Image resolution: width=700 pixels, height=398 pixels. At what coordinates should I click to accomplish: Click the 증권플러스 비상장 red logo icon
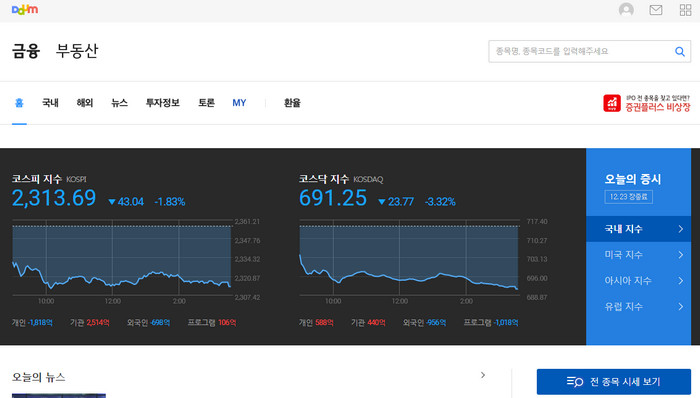coord(612,103)
